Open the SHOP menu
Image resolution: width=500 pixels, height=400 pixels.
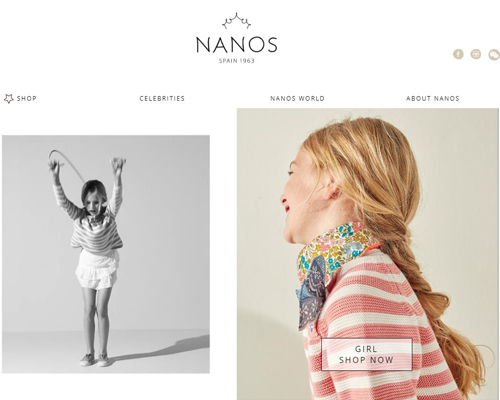27,99
